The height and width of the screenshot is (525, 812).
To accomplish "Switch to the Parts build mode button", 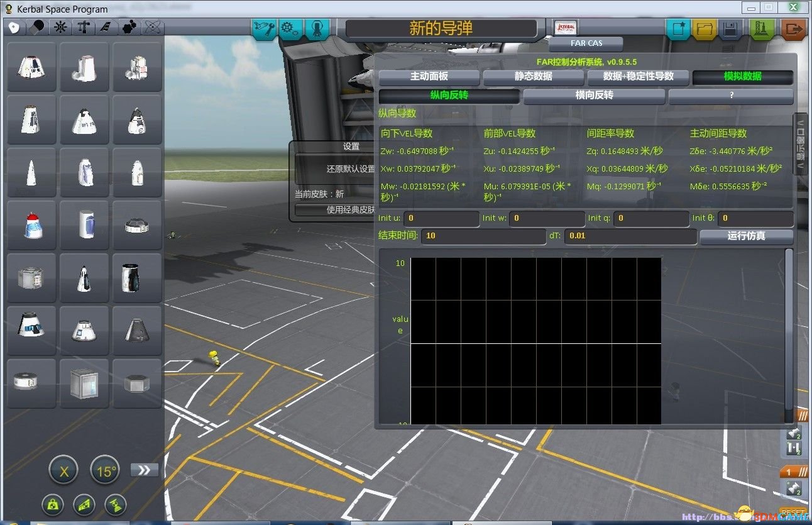I will pyautogui.click(x=264, y=29).
